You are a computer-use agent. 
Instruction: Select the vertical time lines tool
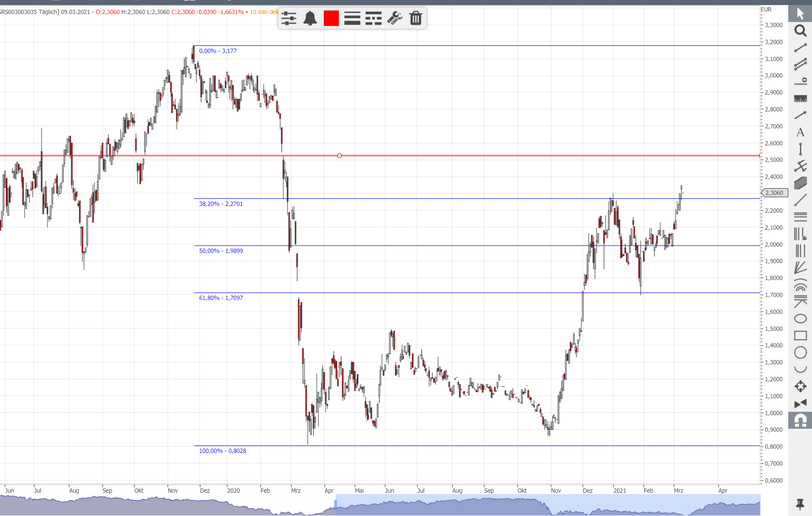pos(800,251)
